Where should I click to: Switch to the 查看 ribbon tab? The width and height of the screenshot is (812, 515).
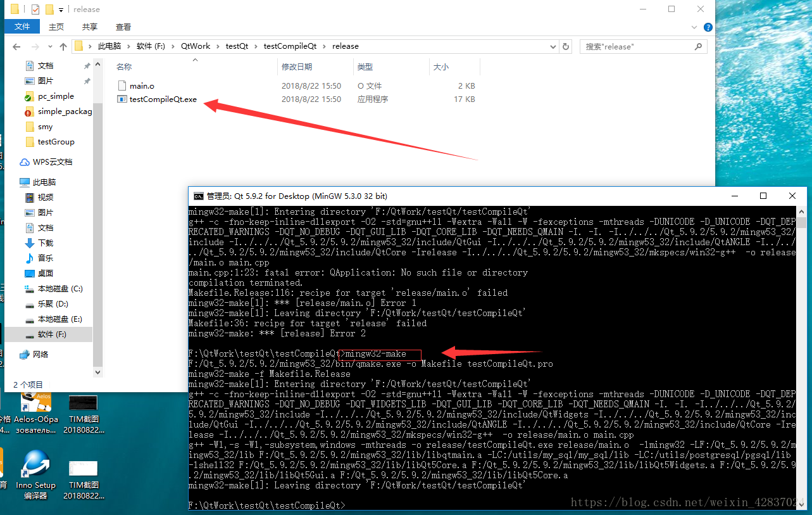click(123, 27)
